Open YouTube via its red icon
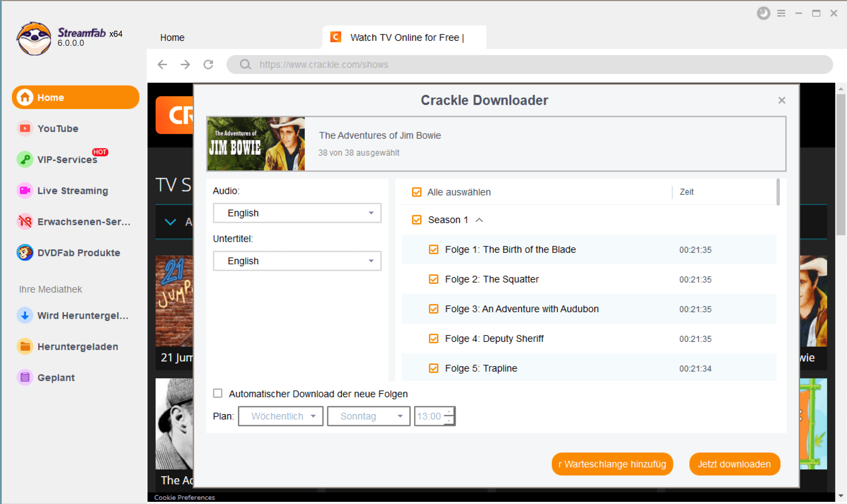 [25, 129]
